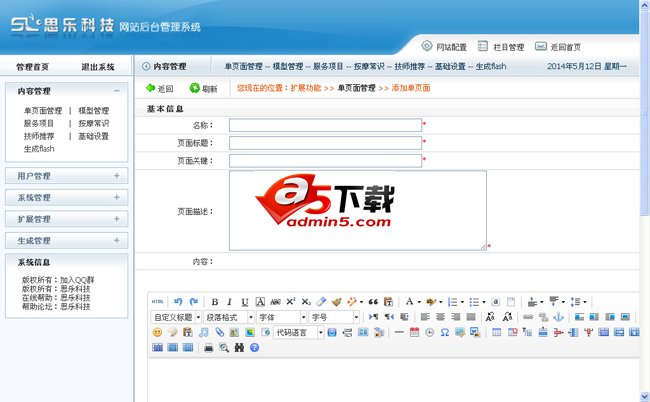Viewport: 650px width, 402px height.
Task: Open 技师推荐 link in the sidebar
Action: tap(39, 136)
